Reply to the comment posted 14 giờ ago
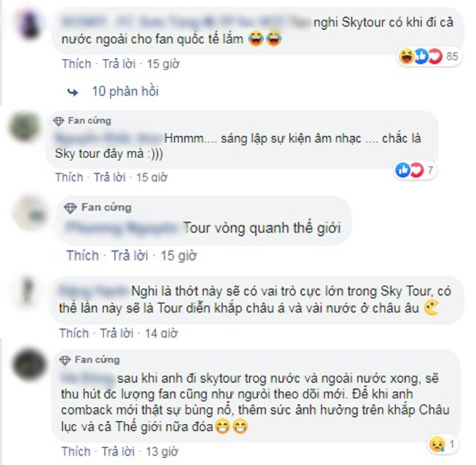Viewport: 476px width, 465px height. click(x=117, y=333)
